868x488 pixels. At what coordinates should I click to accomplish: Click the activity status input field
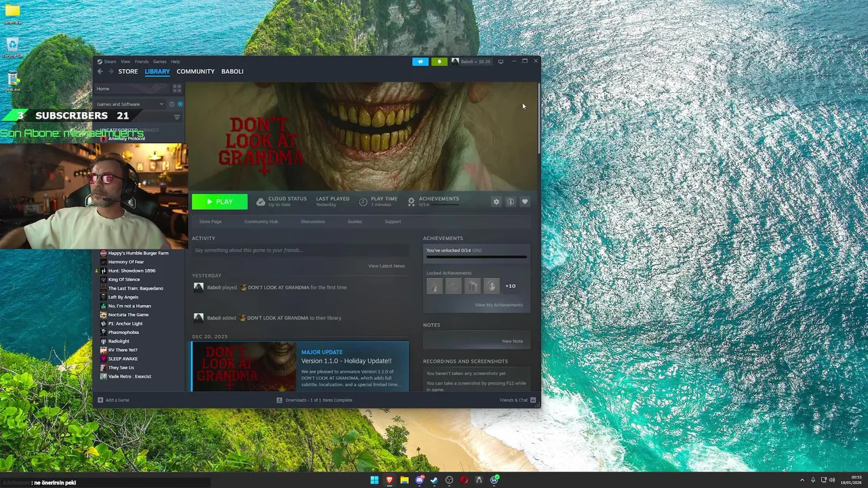[x=300, y=250]
